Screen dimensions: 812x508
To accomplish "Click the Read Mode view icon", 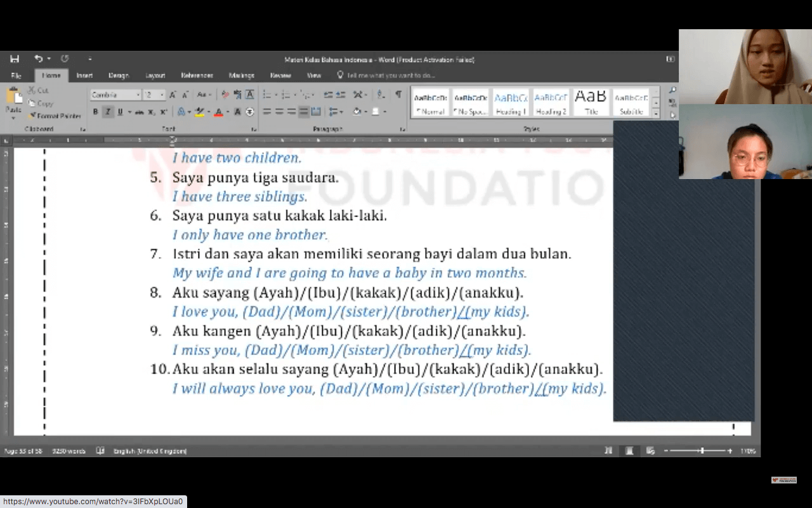I will pos(609,451).
